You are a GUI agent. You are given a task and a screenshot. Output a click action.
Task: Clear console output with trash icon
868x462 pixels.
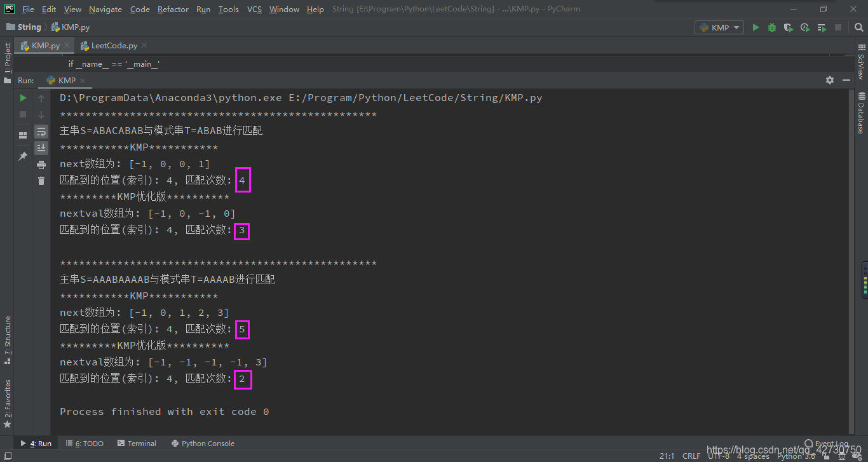click(41, 181)
